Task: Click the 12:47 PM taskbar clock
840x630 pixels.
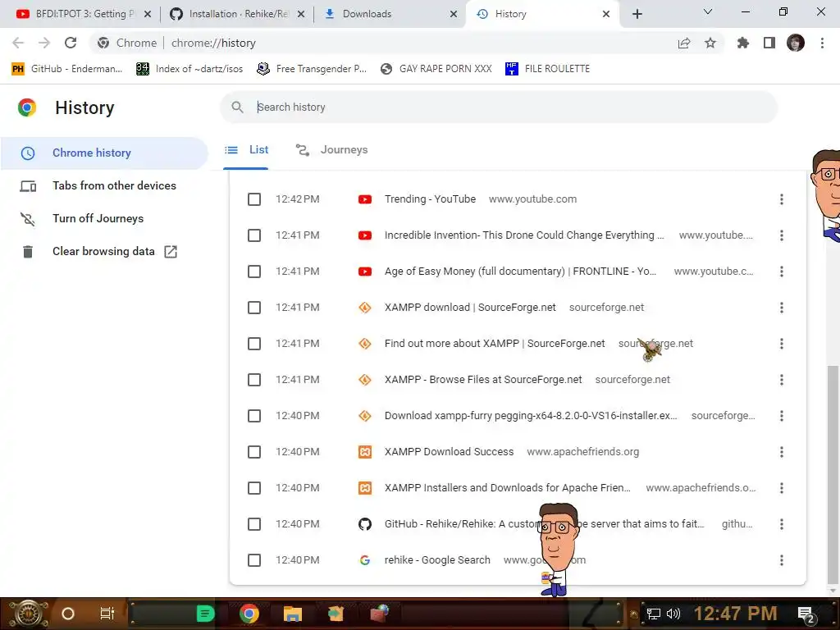Action: pos(736,614)
